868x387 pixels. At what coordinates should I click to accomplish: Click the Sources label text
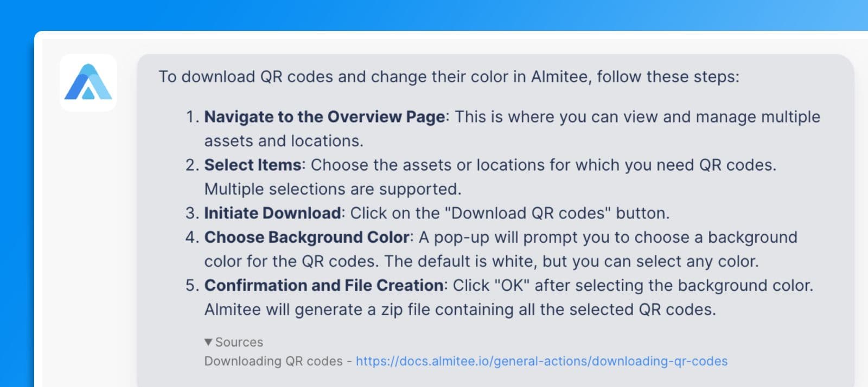click(x=239, y=342)
